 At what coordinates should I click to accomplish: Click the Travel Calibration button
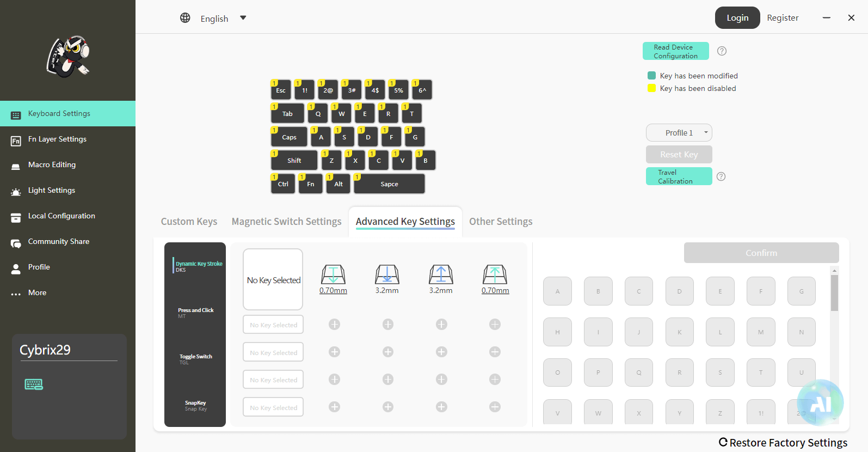point(679,176)
